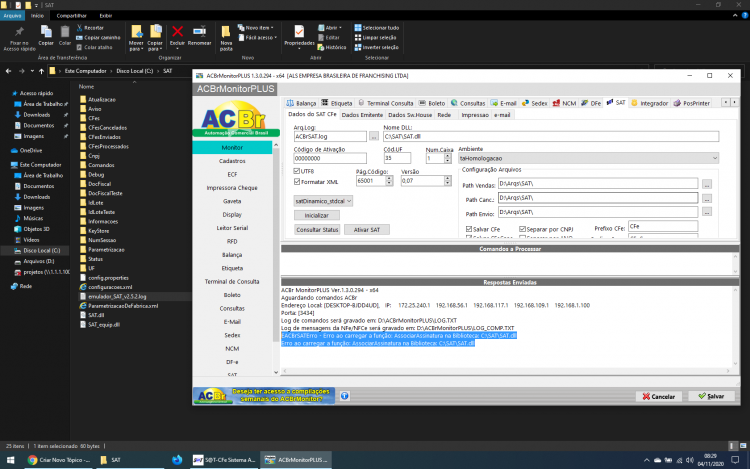The width and height of the screenshot is (750, 469).
Task: Click the Cancelar button
Action: [659, 396]
